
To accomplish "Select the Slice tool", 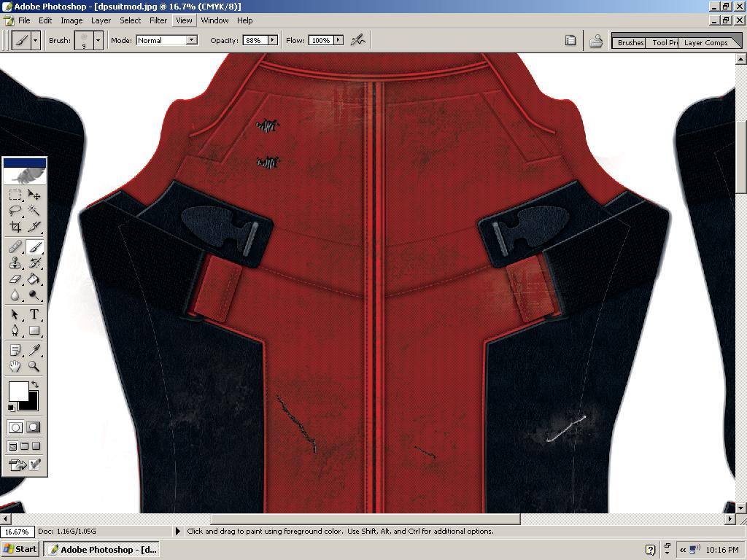I will pos(34,226).
